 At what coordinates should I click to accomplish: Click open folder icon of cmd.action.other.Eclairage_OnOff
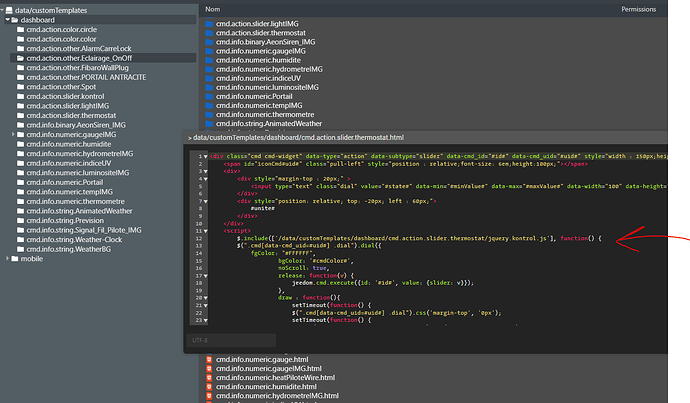(x=20, y=58)
